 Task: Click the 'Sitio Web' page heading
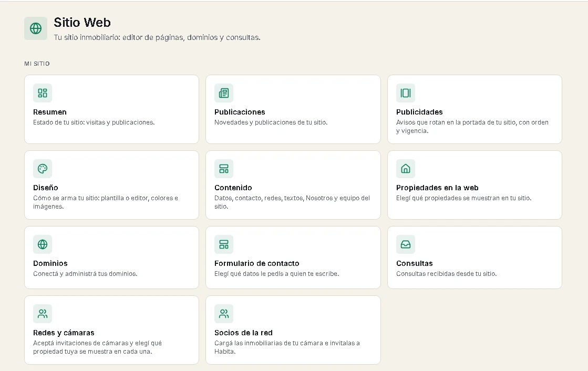coord(82,23)
